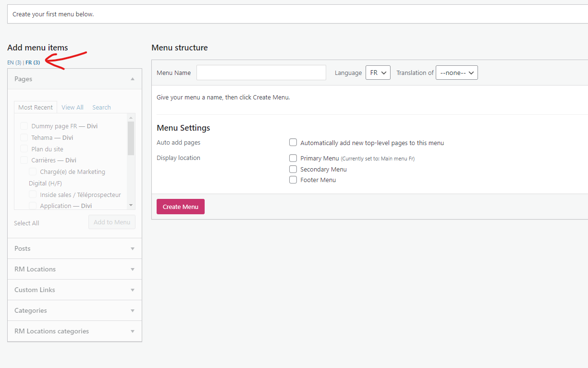Viewport: 588px width, 368px height.
Task: Check the Primary Menu display location
Action: pyautogui.click(x=293, y=158)
